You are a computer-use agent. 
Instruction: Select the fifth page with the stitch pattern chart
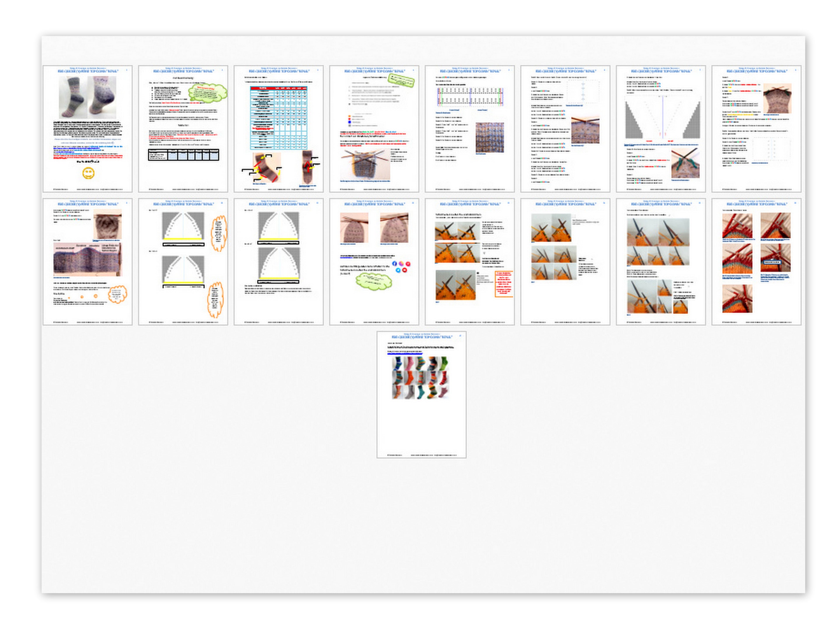click(469, 128)
